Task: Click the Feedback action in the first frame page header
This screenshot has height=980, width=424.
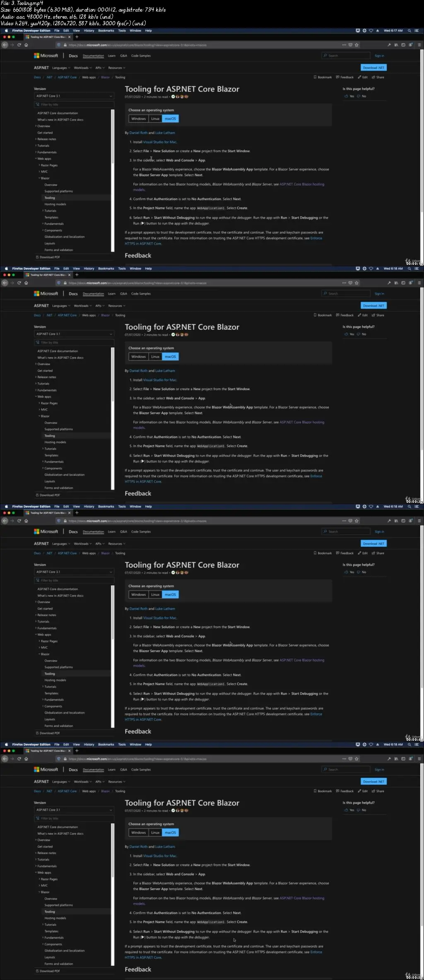Action: click(x=345, y=77)
